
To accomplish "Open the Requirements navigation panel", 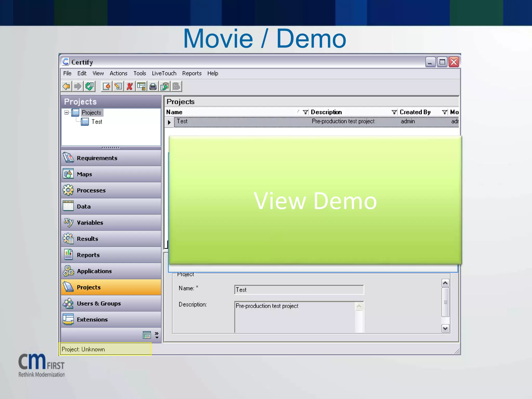I will pos(111,158).
